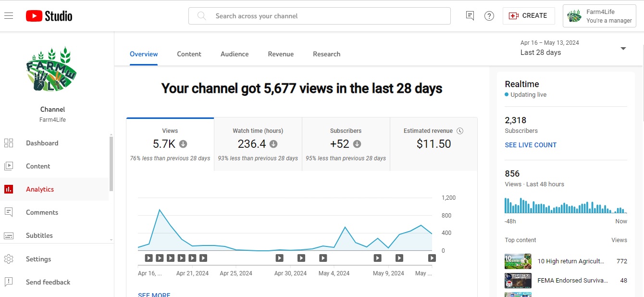Screen dimensions: 644x297
Task: Click the Apr 16 – May 13, 2024 date text
Action: pyautogui.click(x=550, y=43)
